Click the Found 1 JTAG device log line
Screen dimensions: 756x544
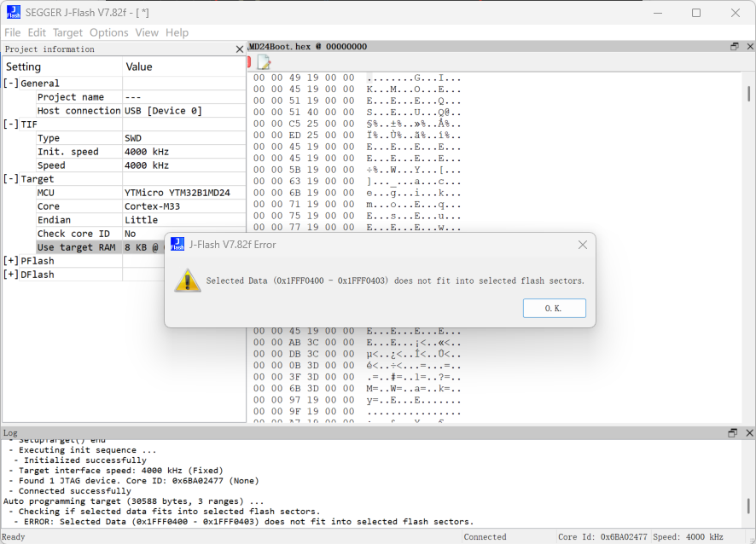134,481
